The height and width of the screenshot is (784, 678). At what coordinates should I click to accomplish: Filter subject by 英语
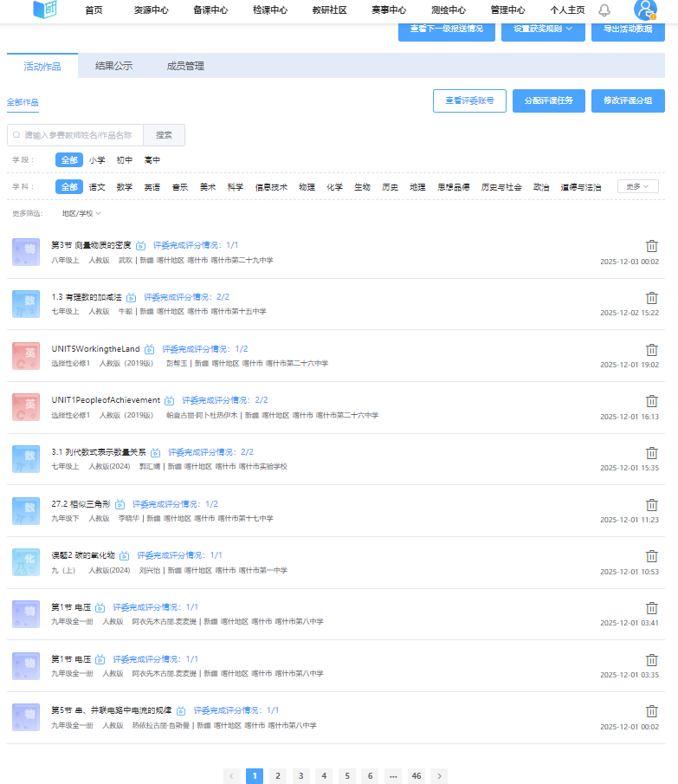tap(152, 187)
